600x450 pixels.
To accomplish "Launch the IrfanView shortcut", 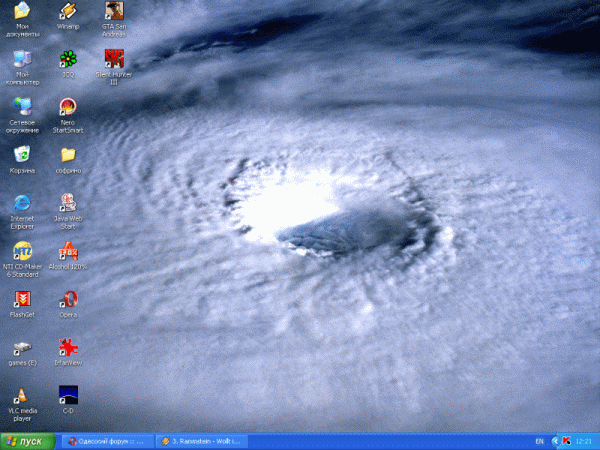I will click(68, 346).
